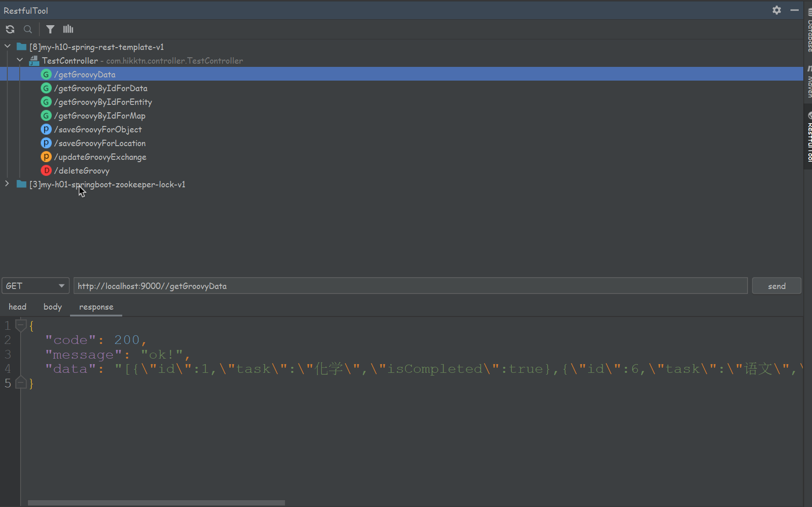812x507 pixels.
Task: Open the RestfulTool settings gear
Action: click(x=777, y=10)
